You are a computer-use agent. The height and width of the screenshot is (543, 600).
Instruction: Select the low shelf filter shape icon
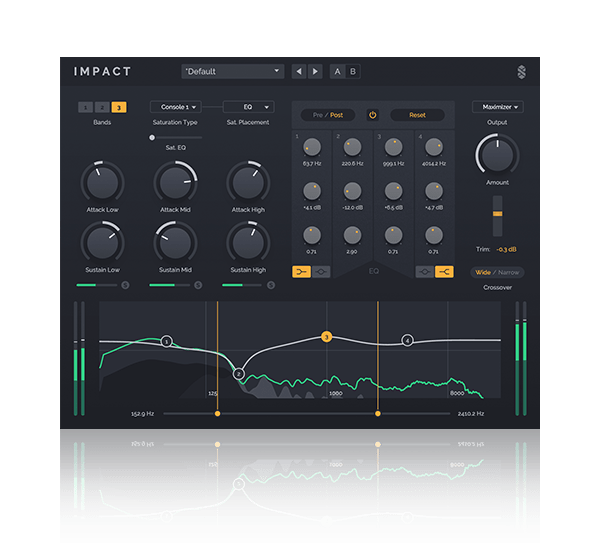tap(302, 272)
